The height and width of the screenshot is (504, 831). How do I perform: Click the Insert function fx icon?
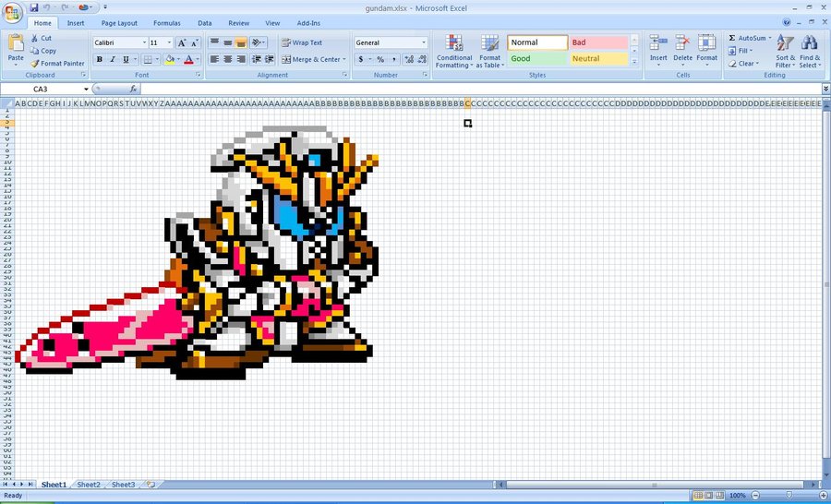coord(133,89)
